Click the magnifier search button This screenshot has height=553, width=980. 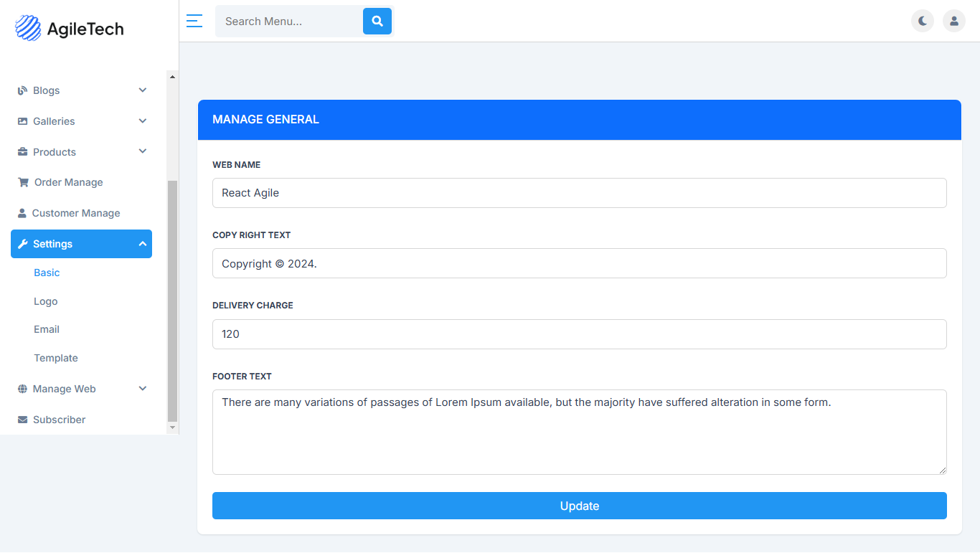coord(377,22)
